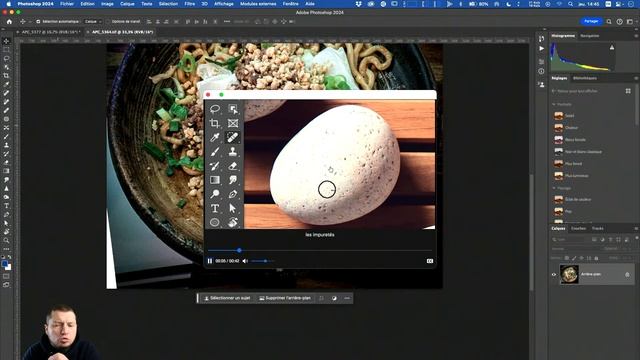Click the Brush icon in the video tooltip
The image size is (640, 360).
(x=215, y=151)
